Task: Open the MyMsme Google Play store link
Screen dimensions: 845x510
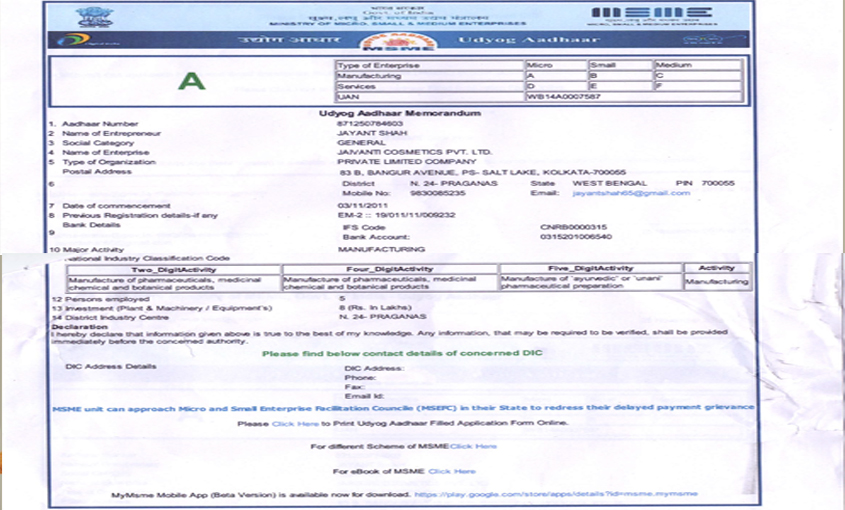Action: coord(556,494)
